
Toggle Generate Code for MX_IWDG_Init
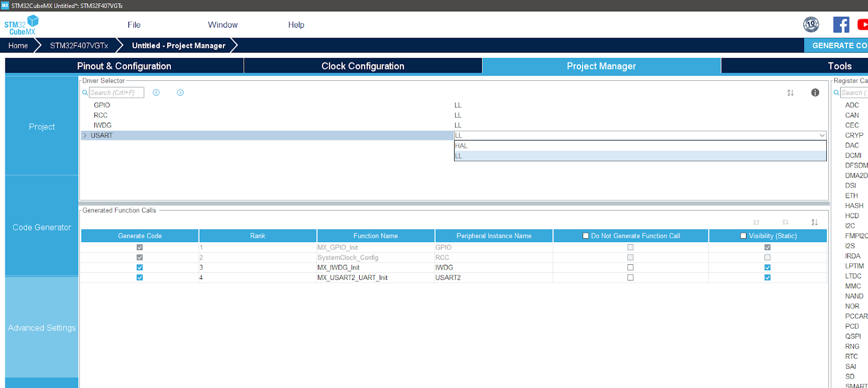(x=139, y=268)
